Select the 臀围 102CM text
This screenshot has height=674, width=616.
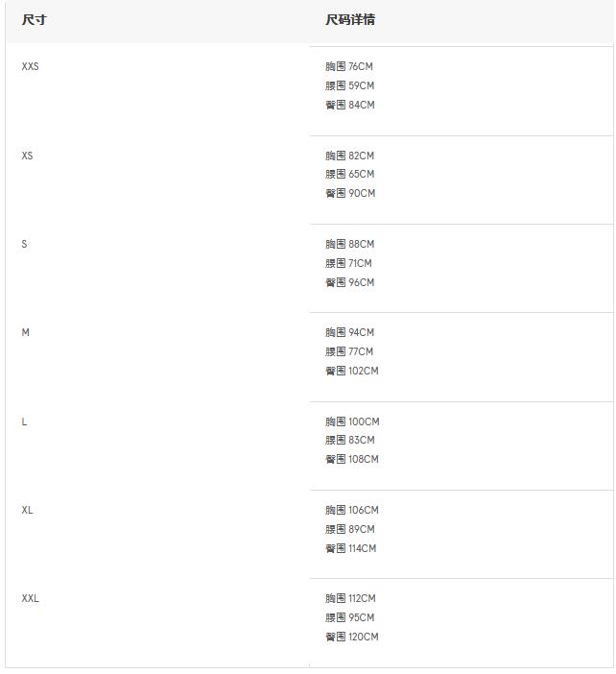[x=352, y=371]
